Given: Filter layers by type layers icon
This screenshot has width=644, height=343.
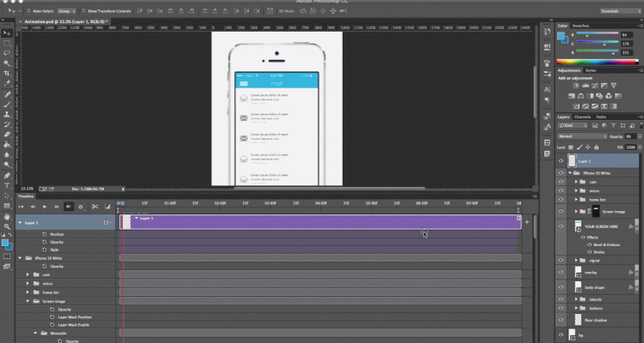Looking at the screenshot, I should coord(614,125).
